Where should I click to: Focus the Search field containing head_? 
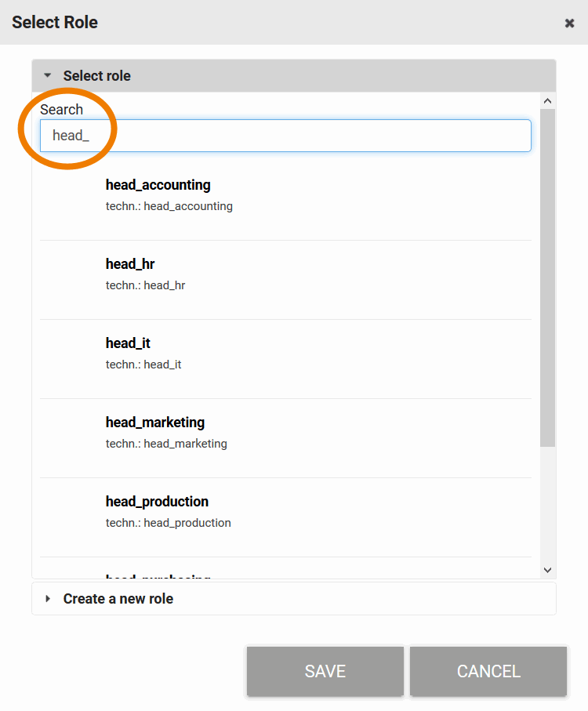pyautogui.click(x=285, y=136)
